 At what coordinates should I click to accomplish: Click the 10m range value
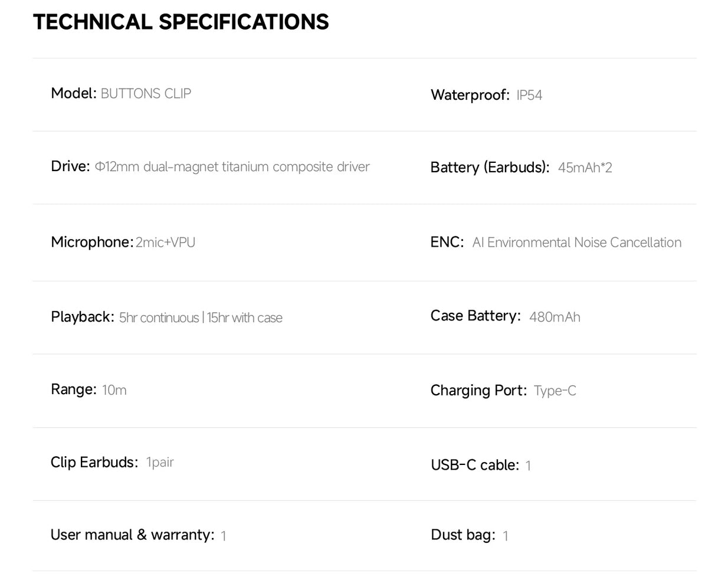114,390
